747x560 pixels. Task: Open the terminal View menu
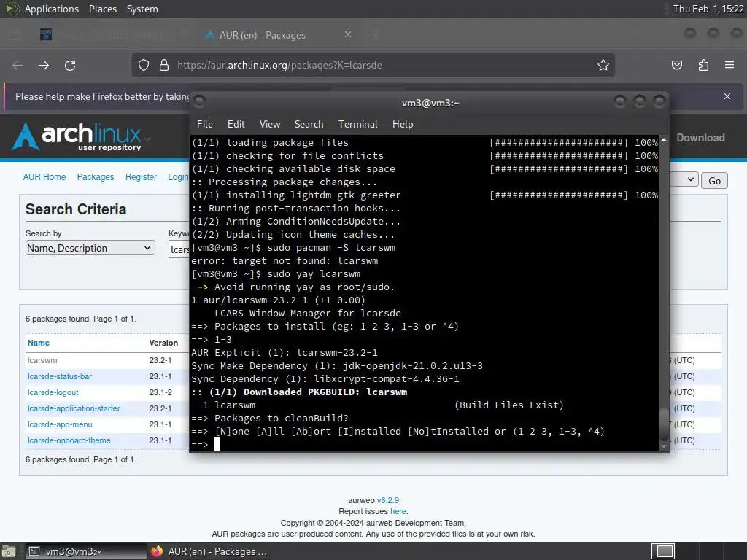click(270, 124)
